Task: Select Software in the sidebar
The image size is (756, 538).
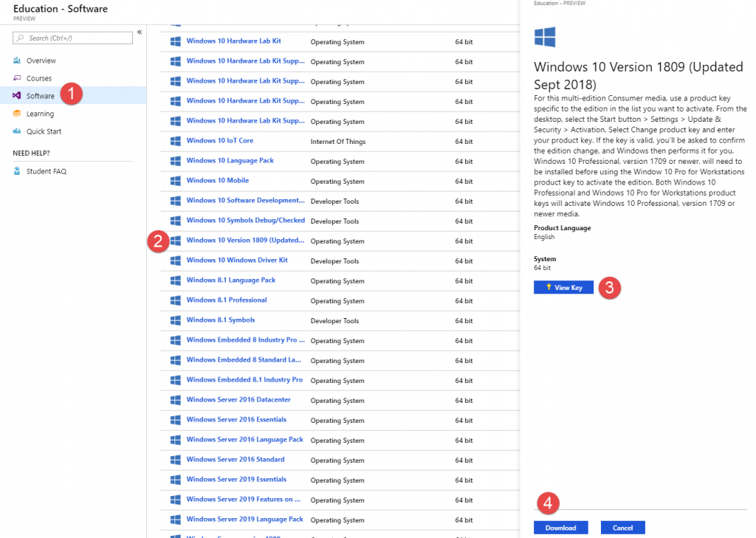Action: 41,96
